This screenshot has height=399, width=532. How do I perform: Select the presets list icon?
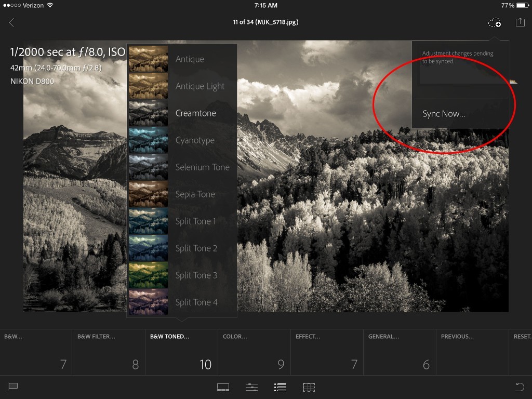280,387
